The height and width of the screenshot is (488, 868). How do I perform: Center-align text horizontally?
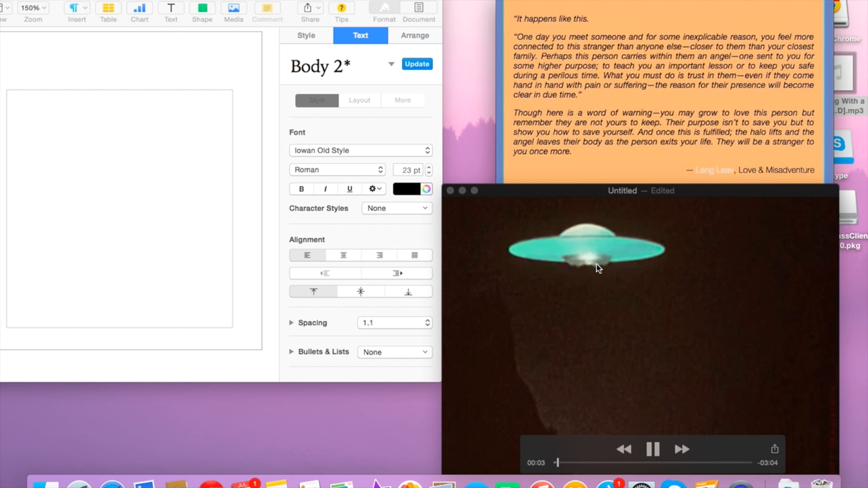pyautogui.click(x=343, y=255)
